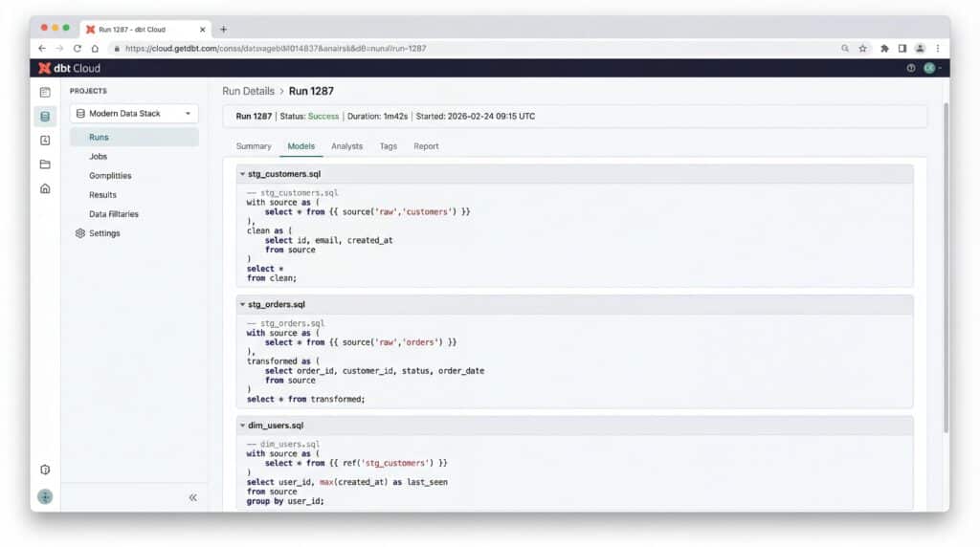
Task: Collapse sidebar with double chevron icon
Action: (x=193, y=497)
